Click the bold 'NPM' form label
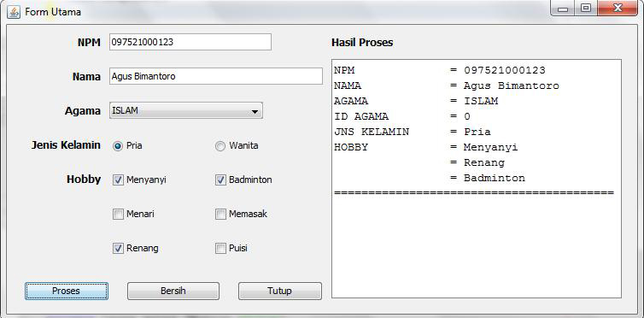This screenshot has width=644, height=318. pos(89,43)
